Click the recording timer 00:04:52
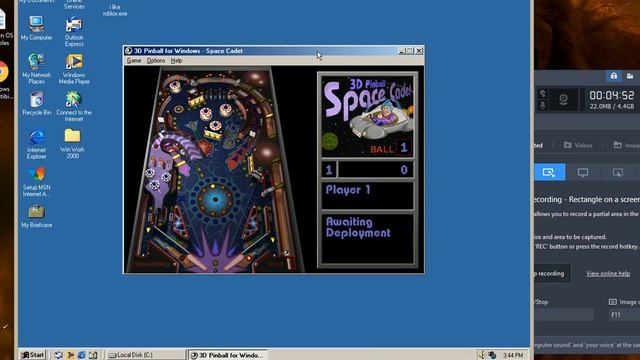 point(611,96)
